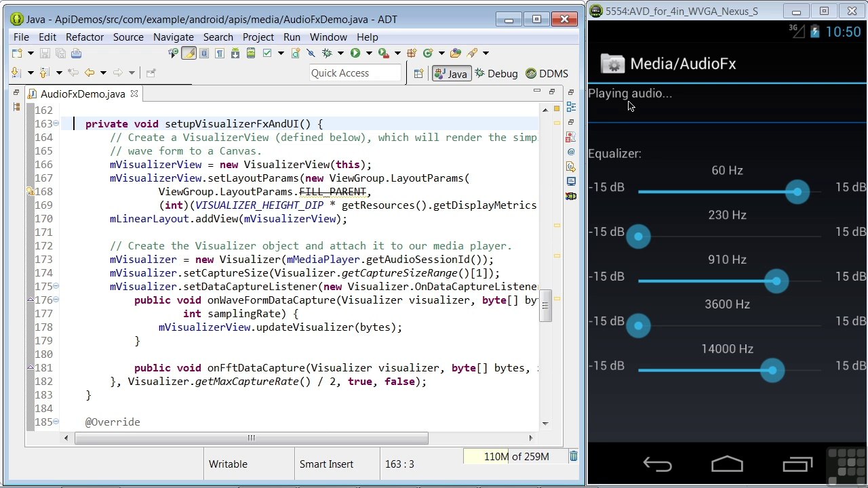Image resolution: width=868 pixels, height=488 pixels.
Task: Click the Print icon in toolbar
Action: coord(76,53)
